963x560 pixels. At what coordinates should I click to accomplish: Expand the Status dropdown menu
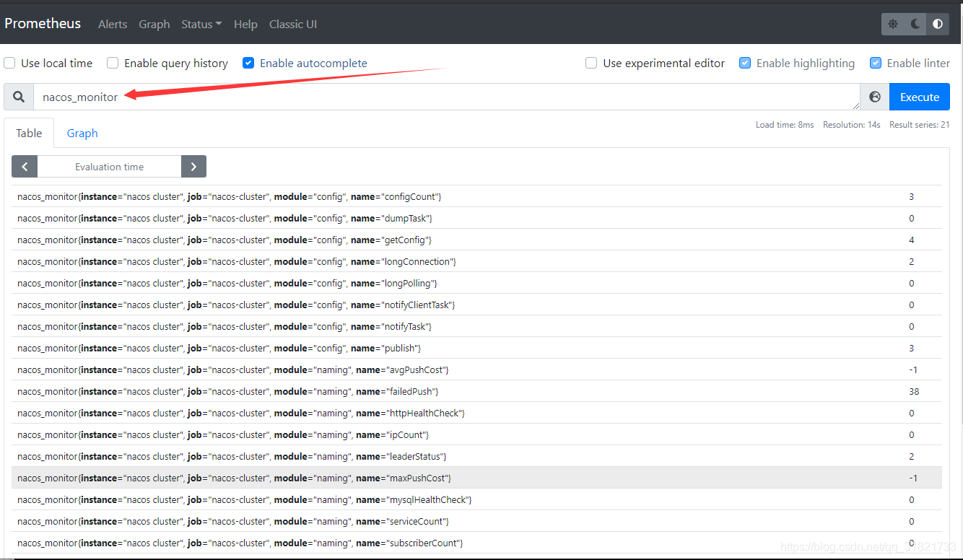(201, 24)
